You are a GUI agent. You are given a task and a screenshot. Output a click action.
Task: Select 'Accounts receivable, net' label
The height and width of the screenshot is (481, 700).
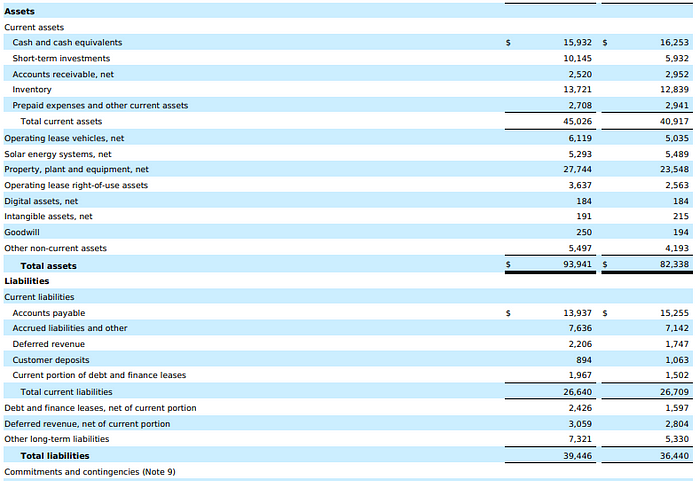(x=63, y=75)
